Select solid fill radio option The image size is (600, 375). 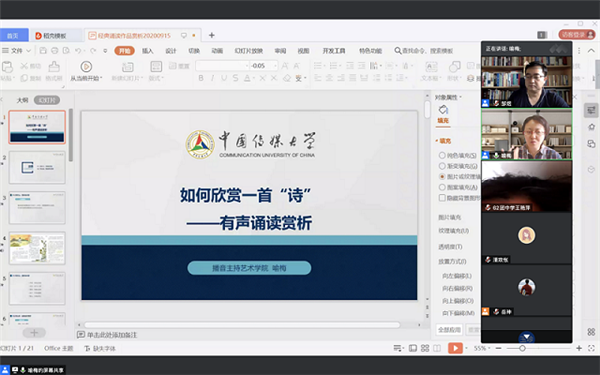[442, 155]
